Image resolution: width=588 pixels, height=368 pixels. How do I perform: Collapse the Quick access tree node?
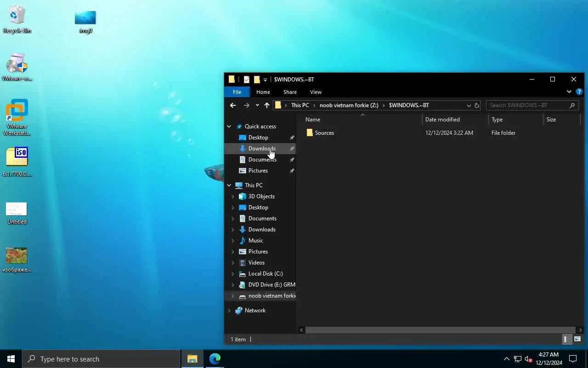[x=229, y=126]
